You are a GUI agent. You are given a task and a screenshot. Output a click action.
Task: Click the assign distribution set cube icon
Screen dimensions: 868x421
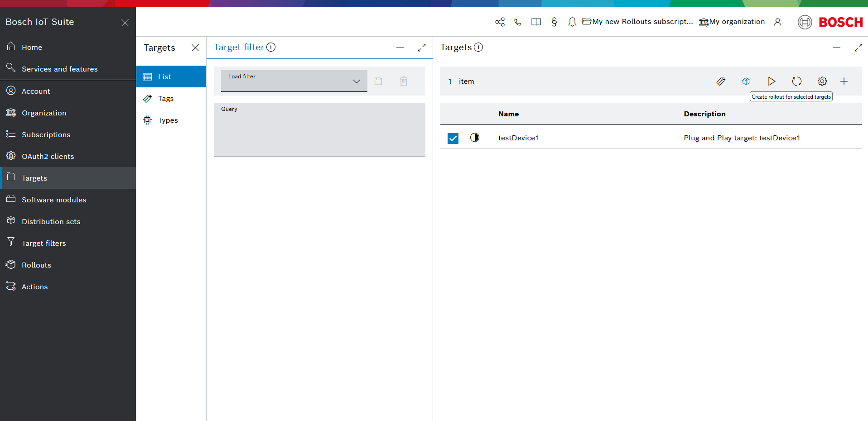click(x=746, y=81)
